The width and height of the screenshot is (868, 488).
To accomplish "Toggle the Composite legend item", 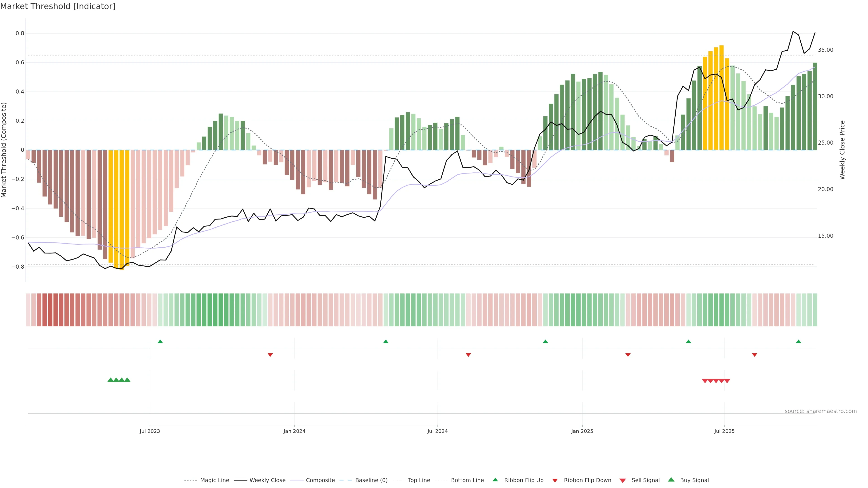I will point(320,480).
